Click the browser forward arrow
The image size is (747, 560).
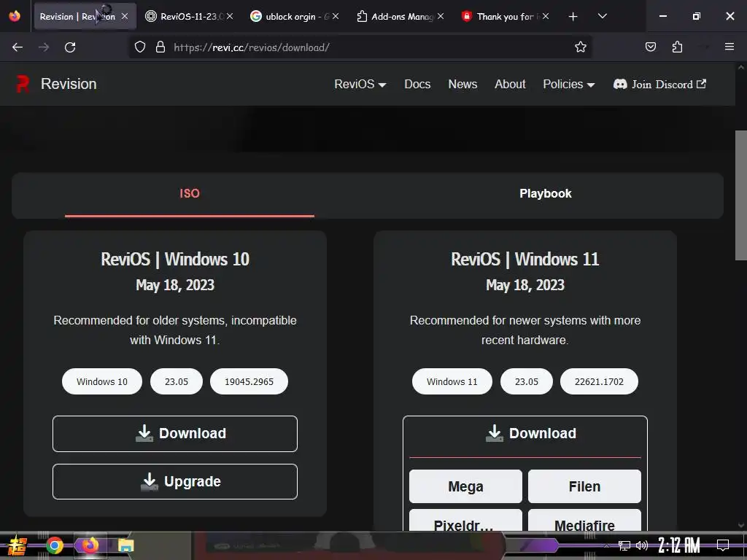tap(44, 47)
